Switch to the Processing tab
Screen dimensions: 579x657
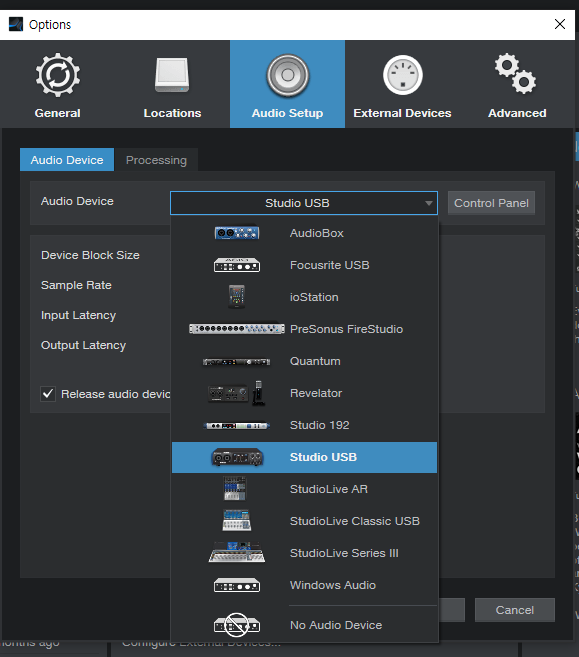click(156, 160)
